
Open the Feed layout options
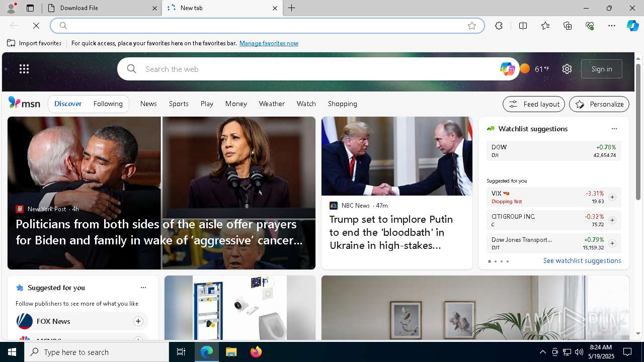534,104
